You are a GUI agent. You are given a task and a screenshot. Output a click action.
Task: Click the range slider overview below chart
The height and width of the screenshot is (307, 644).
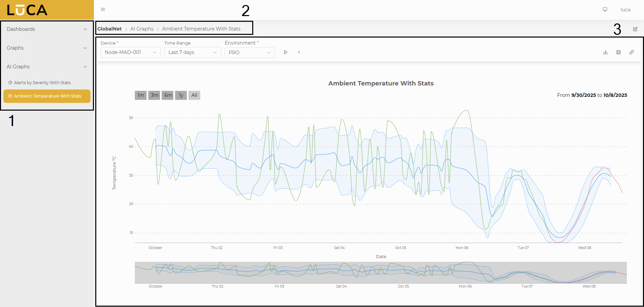click(x=381, y=272)
